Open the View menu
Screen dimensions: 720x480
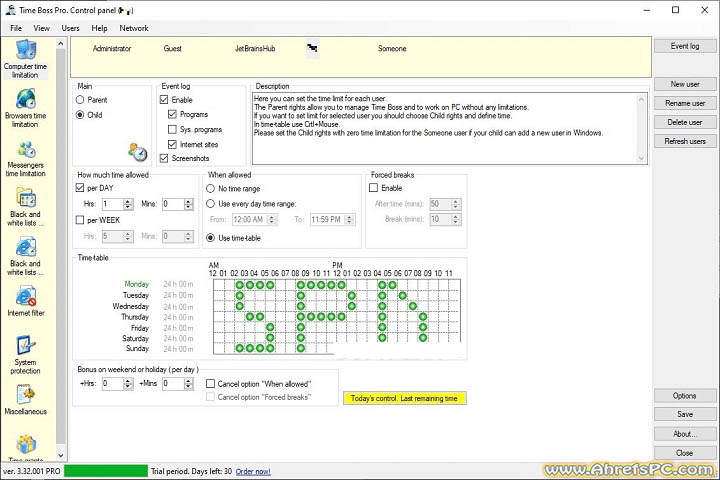coord(41,28)
